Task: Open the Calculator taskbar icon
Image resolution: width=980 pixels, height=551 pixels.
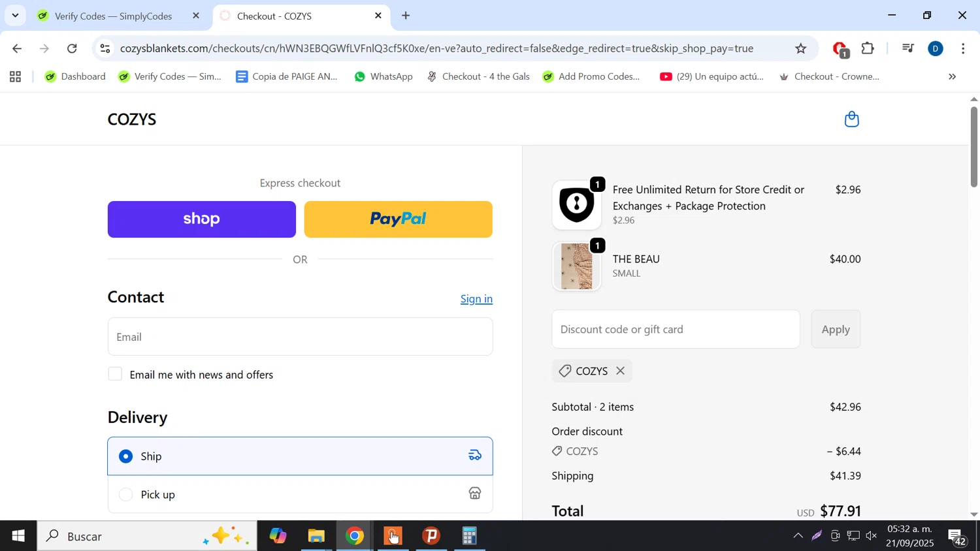Action: coord(470,536)
